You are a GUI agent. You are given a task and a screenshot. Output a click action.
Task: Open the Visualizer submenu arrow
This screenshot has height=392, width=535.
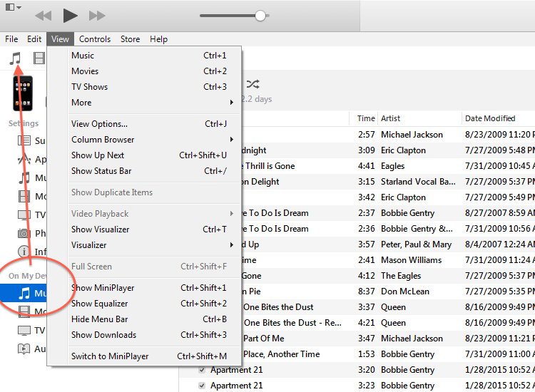pos(232,245)
